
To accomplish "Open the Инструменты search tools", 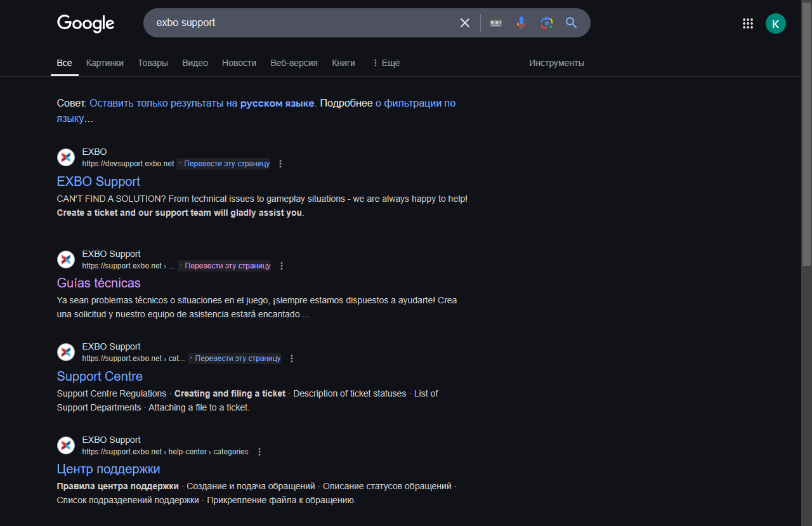I will tap(557, 63).
